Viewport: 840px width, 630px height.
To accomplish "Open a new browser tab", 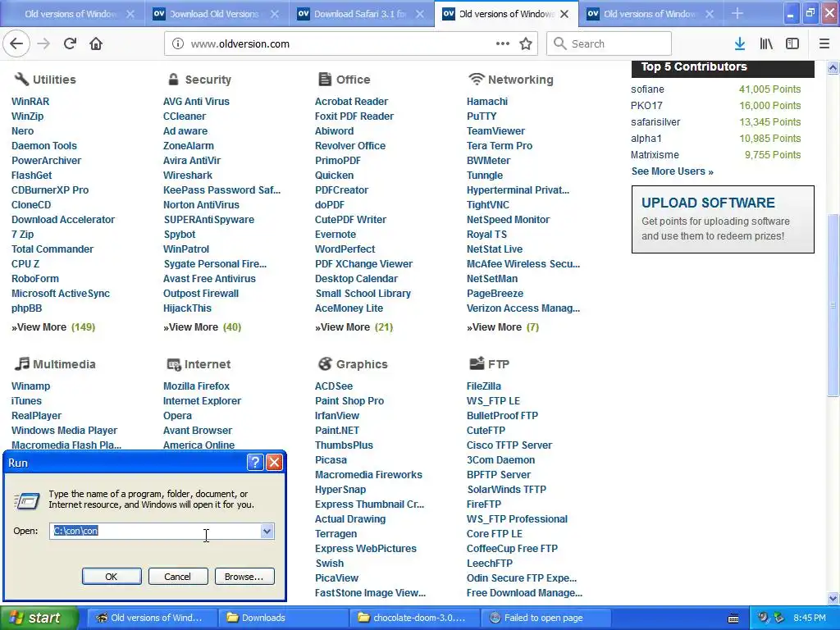I will (737, 13).
